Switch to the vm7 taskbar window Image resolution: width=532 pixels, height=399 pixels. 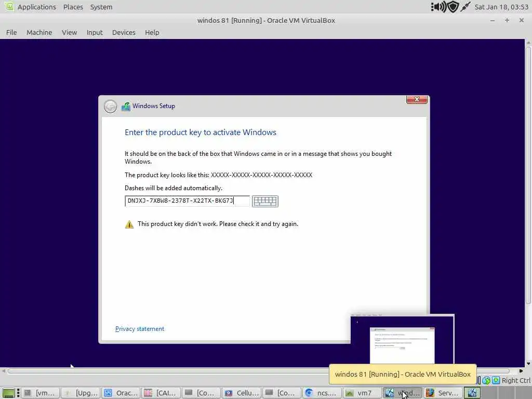point(362,393)
